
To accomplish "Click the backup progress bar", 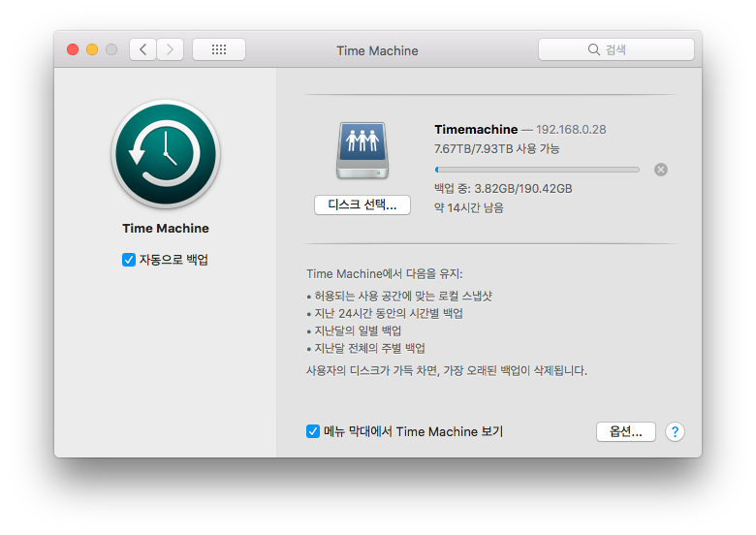I will click(x=537, y=170).
